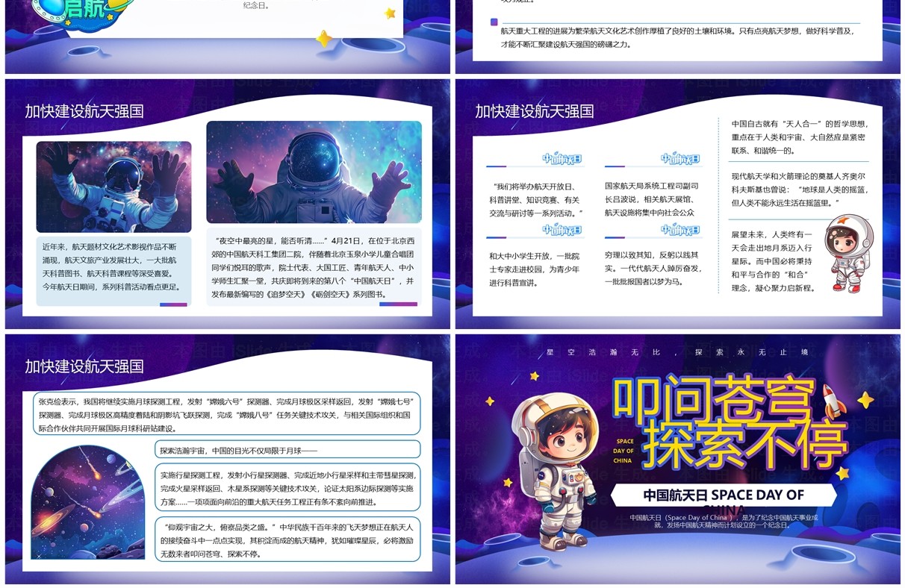
Task: Click the text box starting 夜空中最亮的星
Action: pyautogui.click(x=314, y=268)
